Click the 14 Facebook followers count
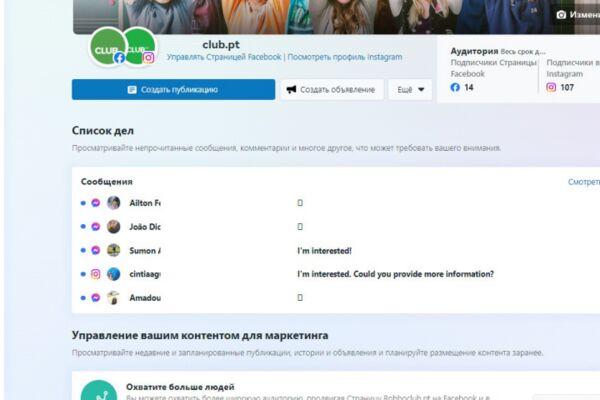Screen dimensions: 600x400 pos(469,87)
